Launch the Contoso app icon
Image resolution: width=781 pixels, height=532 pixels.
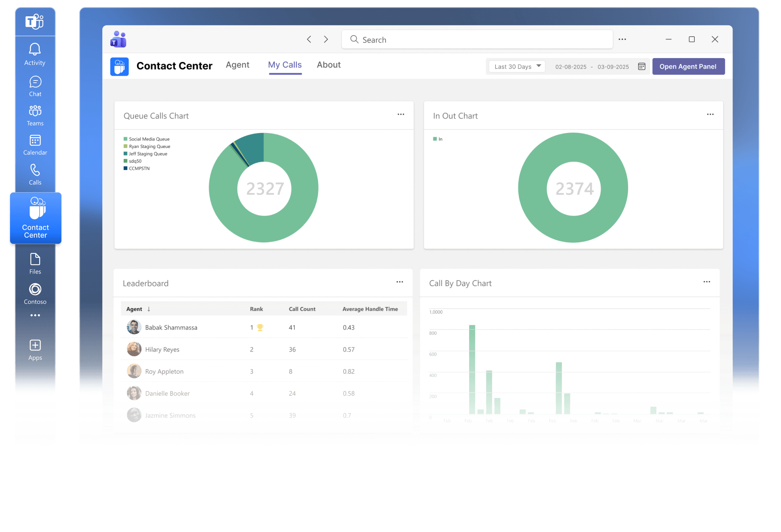tap(35, 289)
